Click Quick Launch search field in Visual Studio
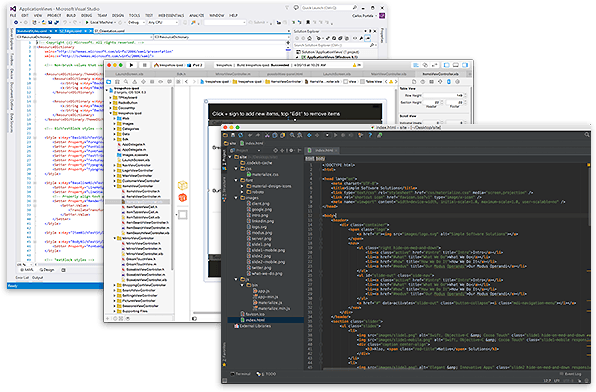Viewport: 596px width, 392px height. coord(329,8)
